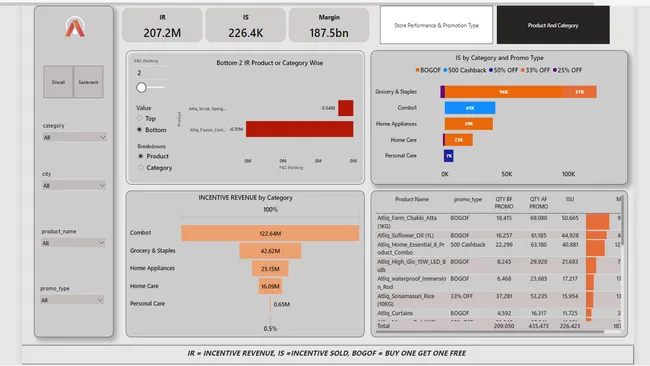Select the Top value radio button
Screen dimensions: 650x366
click(140, 118)
